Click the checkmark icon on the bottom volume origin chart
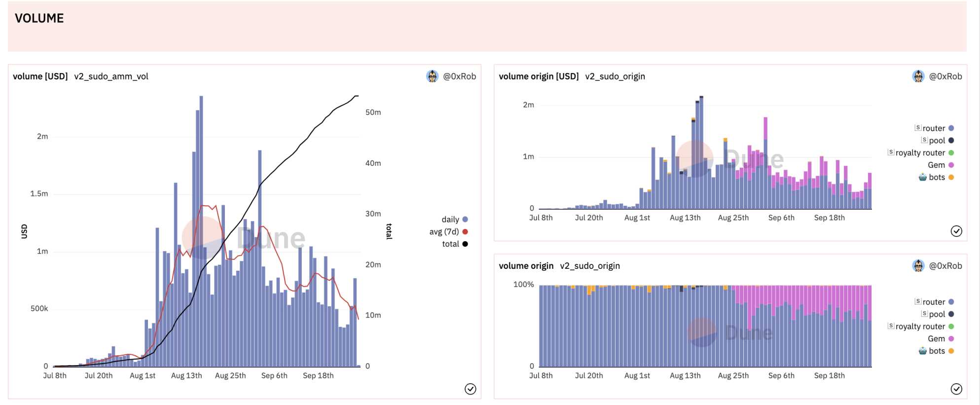This screenshot has height=405, width=980. click(956, 389)
